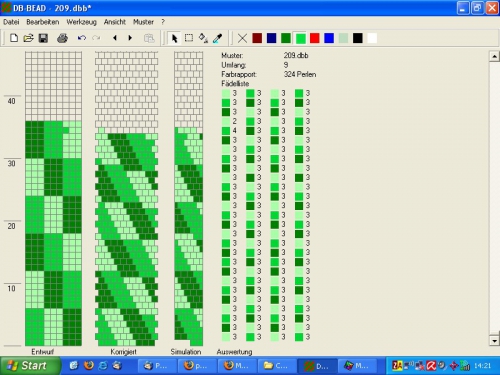Open the Muster menu

click(143, 22)
